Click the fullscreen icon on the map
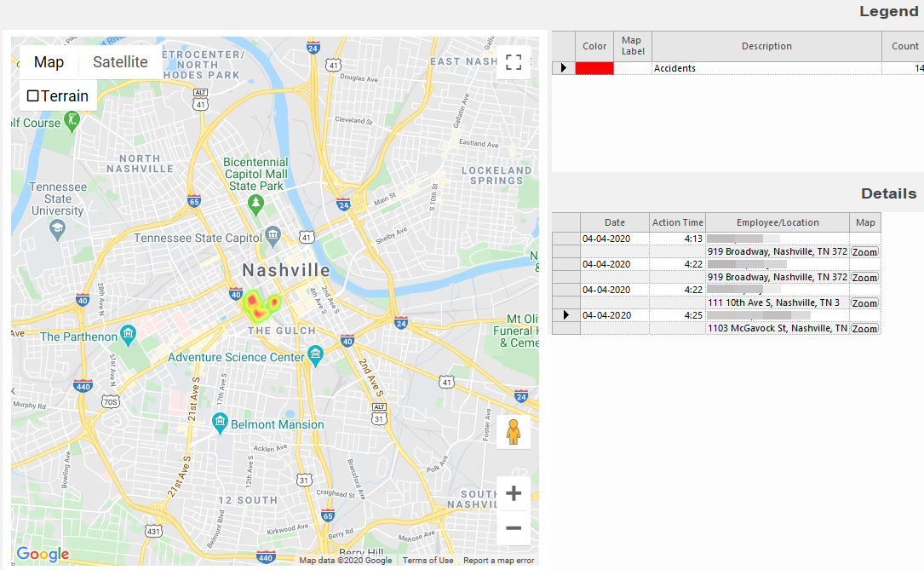Image resolution: width=924 pixels, height=570 pixels. click(x=514, y=62)
